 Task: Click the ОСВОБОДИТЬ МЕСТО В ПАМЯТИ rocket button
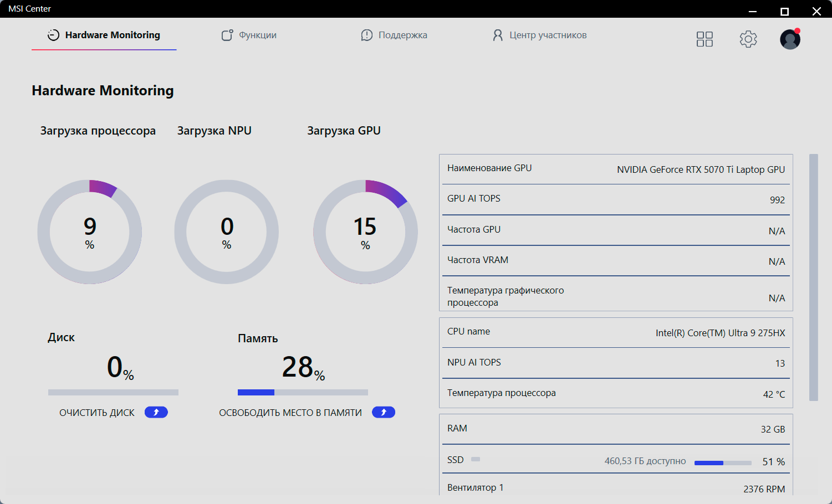pos(384,412)
